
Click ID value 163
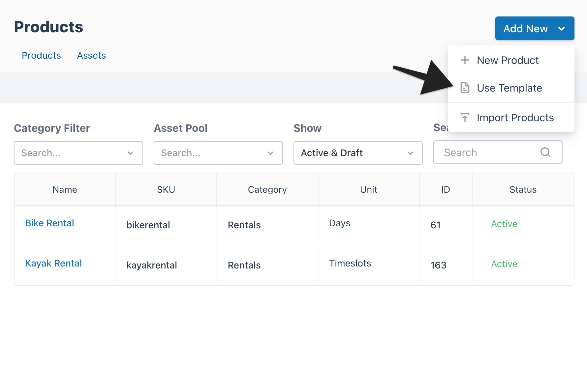click(438, 265)
